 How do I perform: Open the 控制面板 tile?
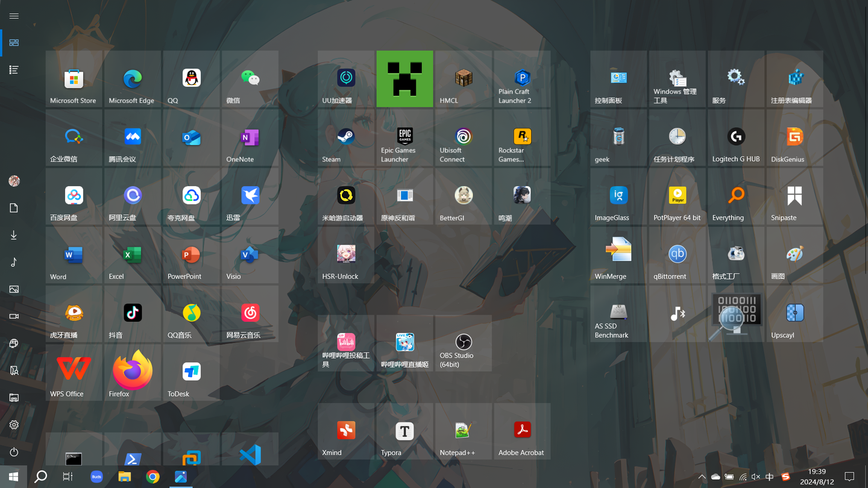point(618,79)
